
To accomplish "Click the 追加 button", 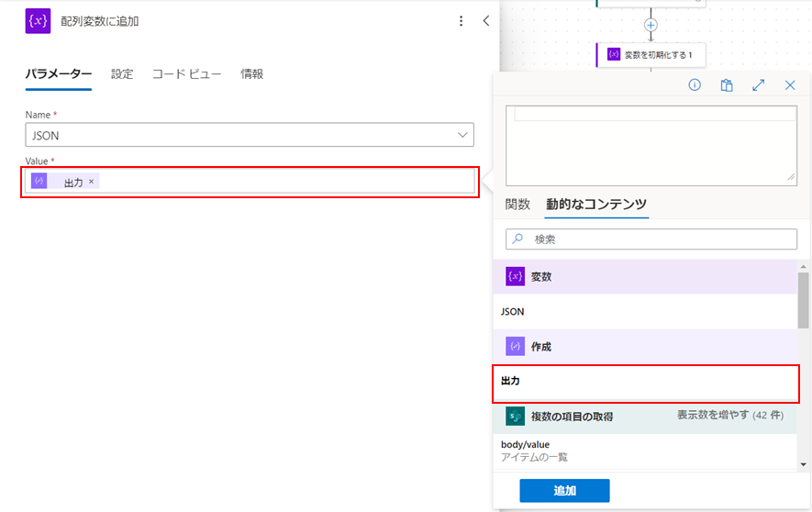I will tap(564, 490).
